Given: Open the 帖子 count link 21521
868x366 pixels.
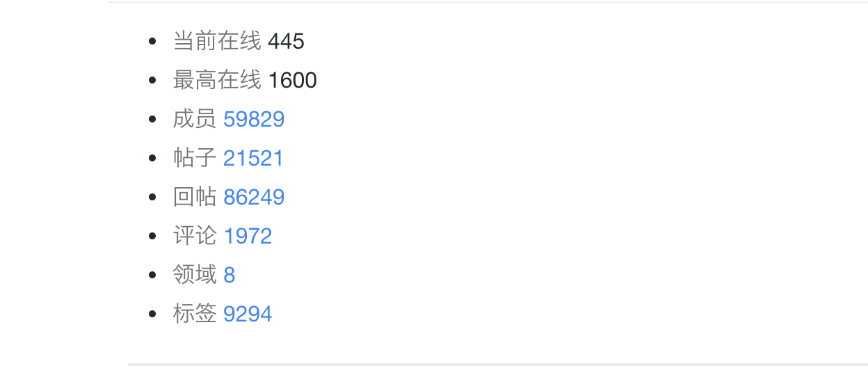Looking at the screenshot, I should click(x=253, y=158).
